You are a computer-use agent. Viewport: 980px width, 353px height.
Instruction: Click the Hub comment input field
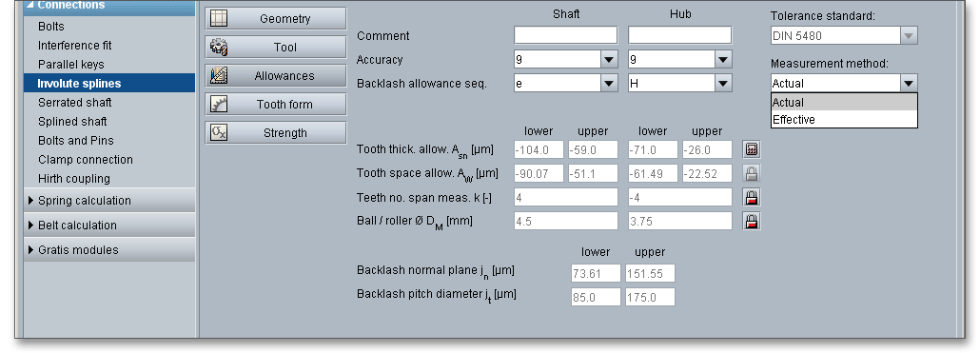tap(679, 35)
